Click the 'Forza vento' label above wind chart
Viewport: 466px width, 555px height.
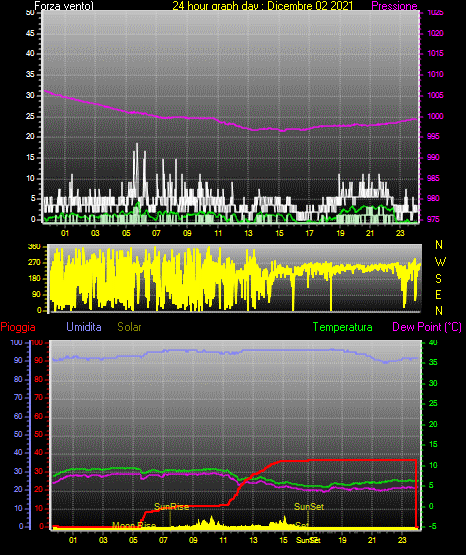[x=64, y=6]
